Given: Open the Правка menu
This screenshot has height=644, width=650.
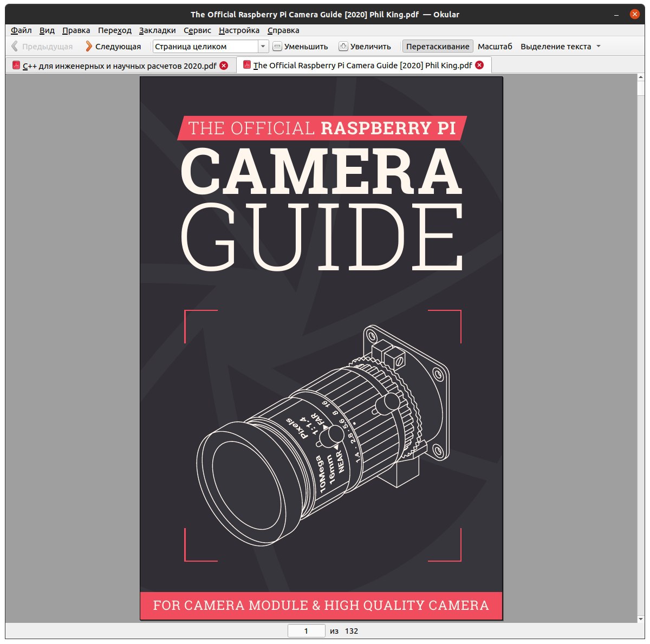Looking at the screenshot, I should [x=76, y=30].
